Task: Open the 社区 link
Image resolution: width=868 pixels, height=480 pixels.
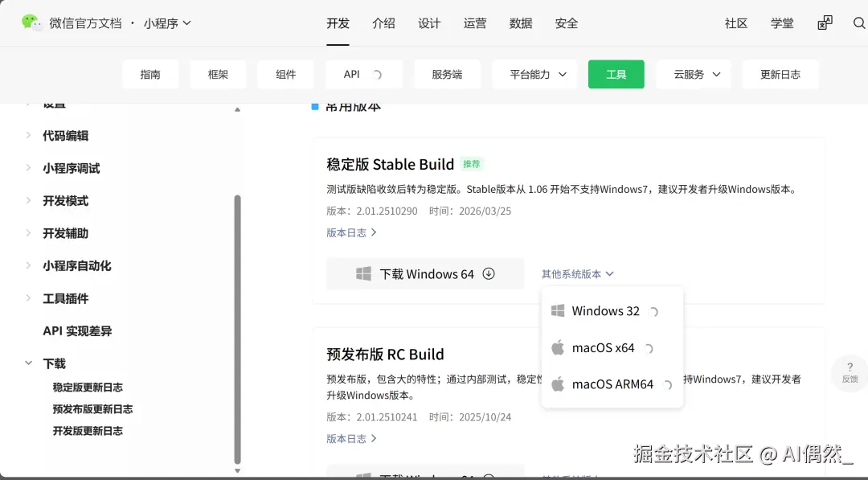Action: tap(736, 23)
